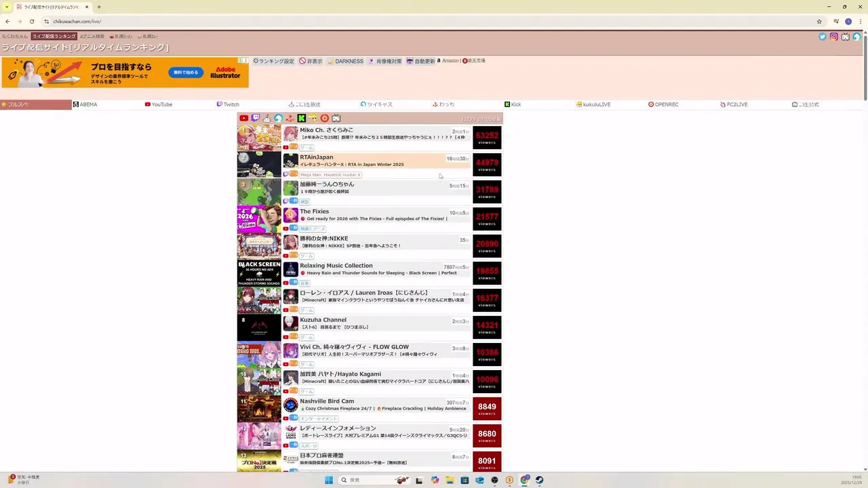
Task: Click the YouTube filter icon above the ranking
Action: [x=243, y=118]
